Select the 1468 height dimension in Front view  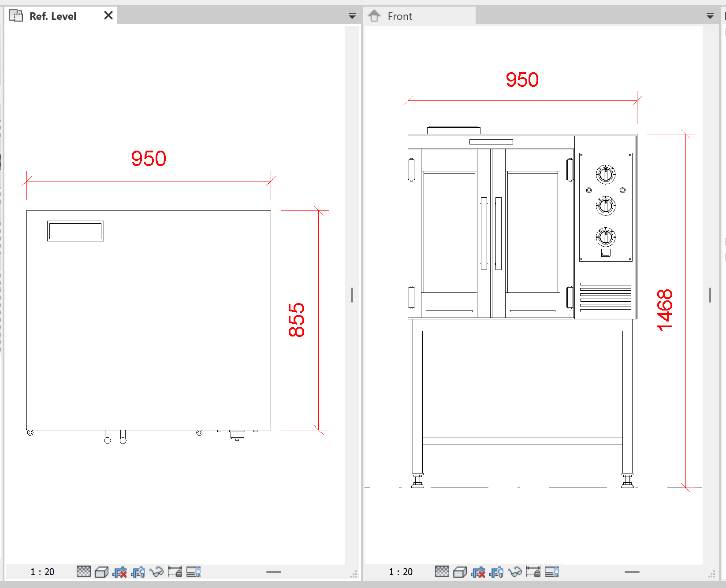pos(665,310)
